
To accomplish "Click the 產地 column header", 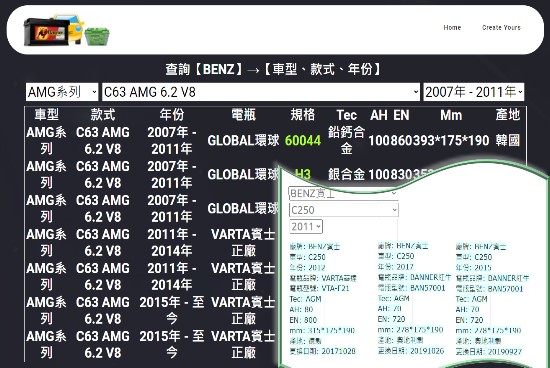I will pyautogui.click(x=508, y=115).
